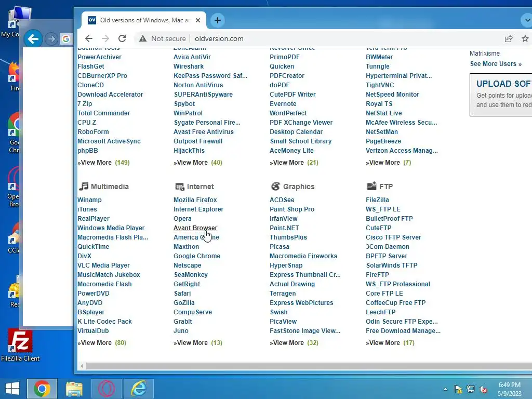Reload the oldversion.com page
The width and height of the screenshot is (532, 399).
pyautogui.click(x=122, y=38)
